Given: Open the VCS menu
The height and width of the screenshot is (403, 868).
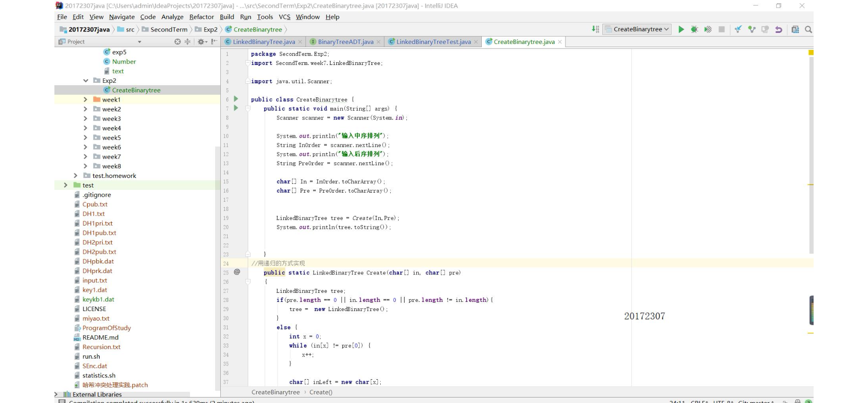Looking at the screenshot, I should tap(284, 17).
